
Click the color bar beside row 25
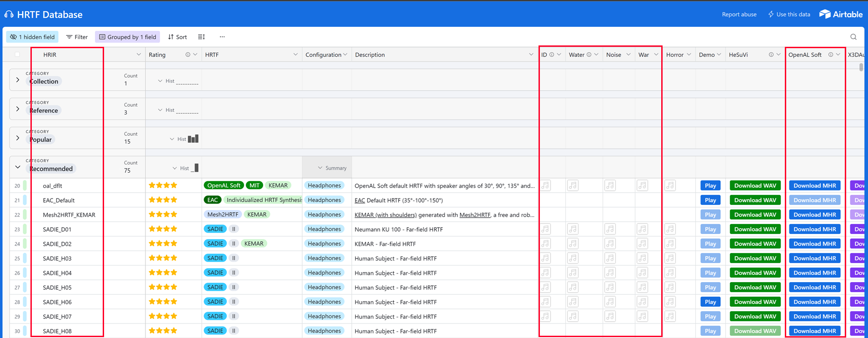coord(25,258)
